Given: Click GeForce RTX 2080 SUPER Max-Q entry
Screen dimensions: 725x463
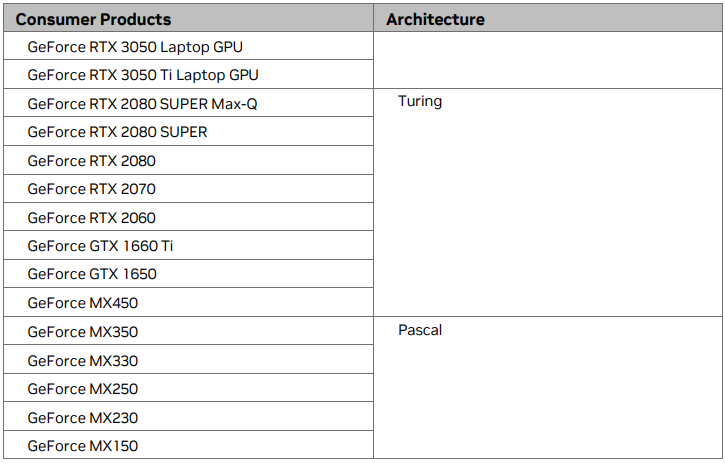Looking at the screenshot, I should pyautogui.click(x=142, y=103).
